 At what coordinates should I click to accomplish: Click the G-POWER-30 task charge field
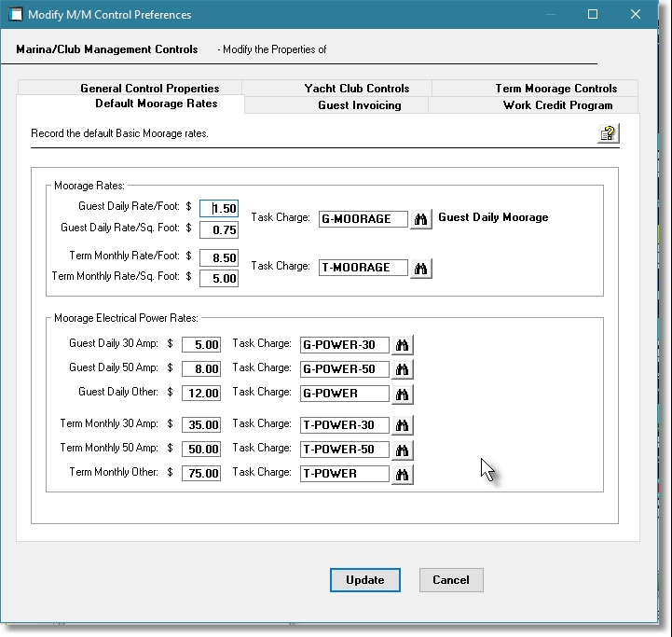pyautogui.click(x=345, y=344)
